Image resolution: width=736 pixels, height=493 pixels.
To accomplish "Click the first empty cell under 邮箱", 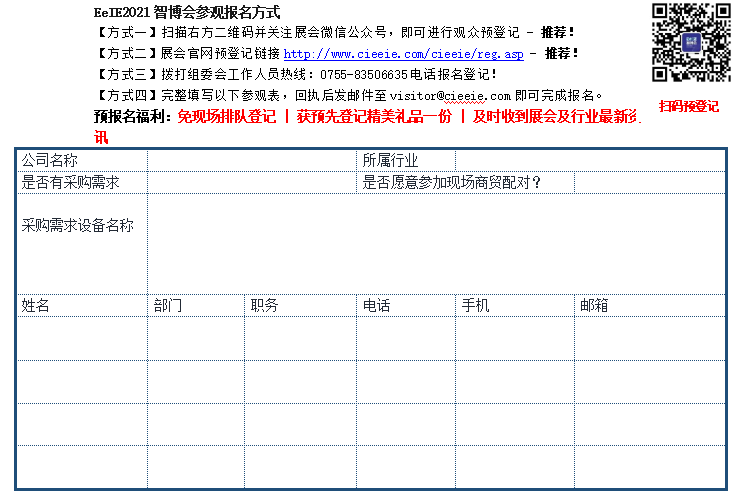I will click(649, 338).
